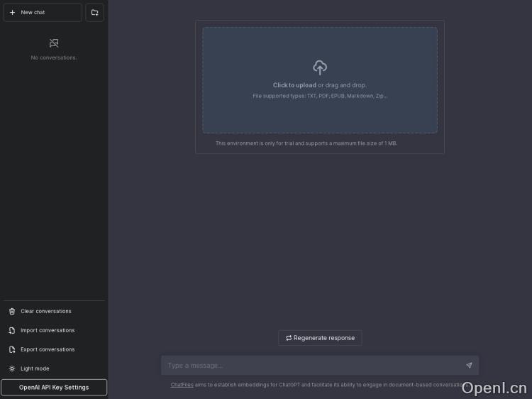Screen dimensions: 532x399
Task: Create a new folder with the folder icon
Action: click(x=94, y=13)
